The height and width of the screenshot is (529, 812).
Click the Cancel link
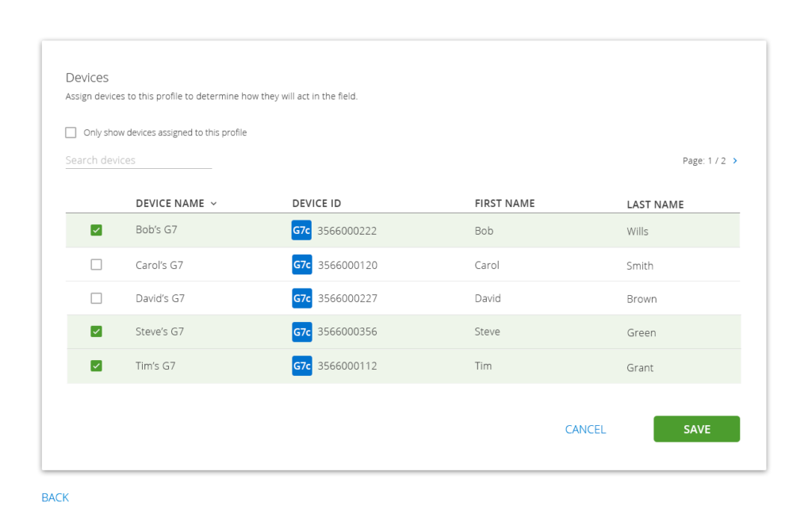(585, 429)
